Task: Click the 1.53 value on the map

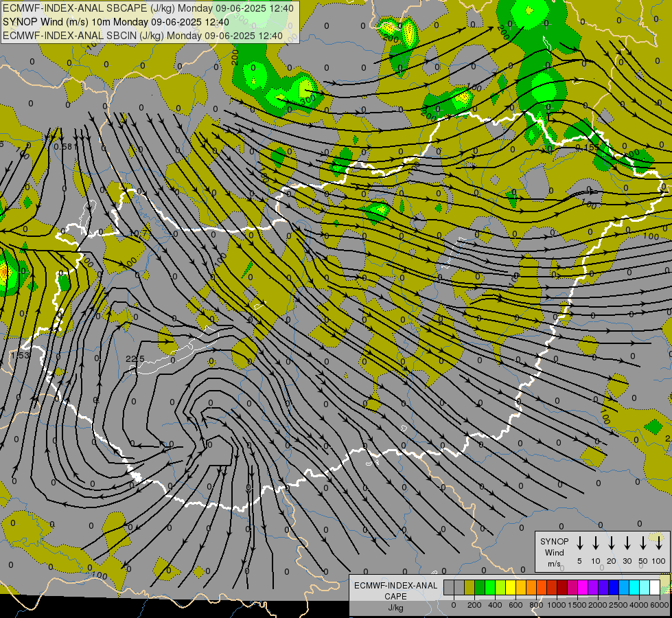Action: (20, 355)
